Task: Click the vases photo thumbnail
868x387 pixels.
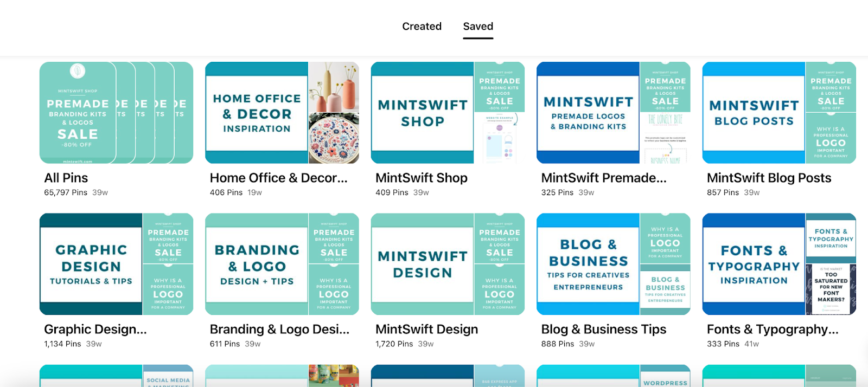Action: coord(334,87)
